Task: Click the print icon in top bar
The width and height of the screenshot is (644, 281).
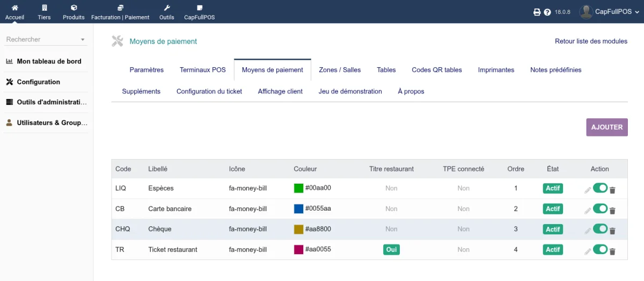Action: (537, 12)
